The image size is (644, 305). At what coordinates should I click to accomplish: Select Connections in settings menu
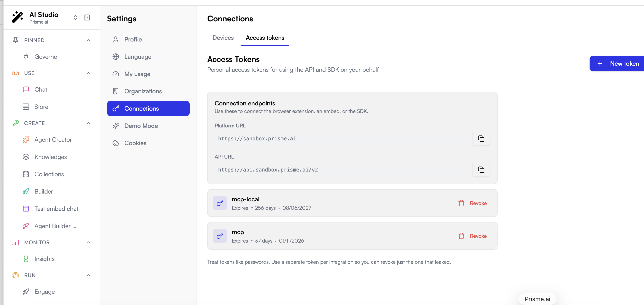[148, 108]
